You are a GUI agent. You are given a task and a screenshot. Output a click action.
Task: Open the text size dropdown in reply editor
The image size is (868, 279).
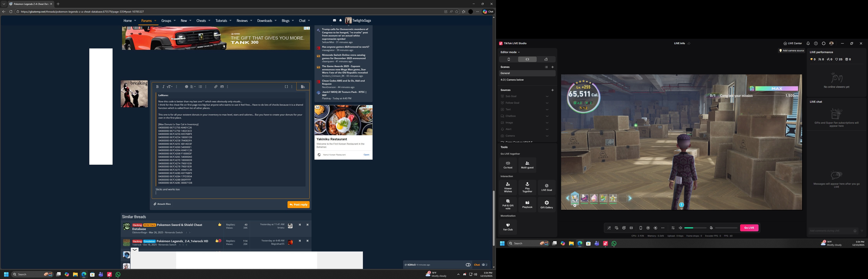pos(170,87)
